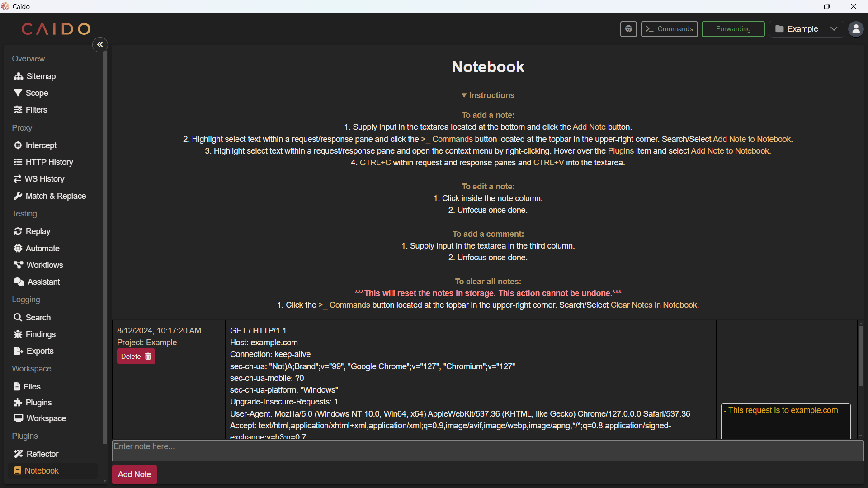Click the browser icon button in topbar
868x488 pixels.
[x=628, y=29]
